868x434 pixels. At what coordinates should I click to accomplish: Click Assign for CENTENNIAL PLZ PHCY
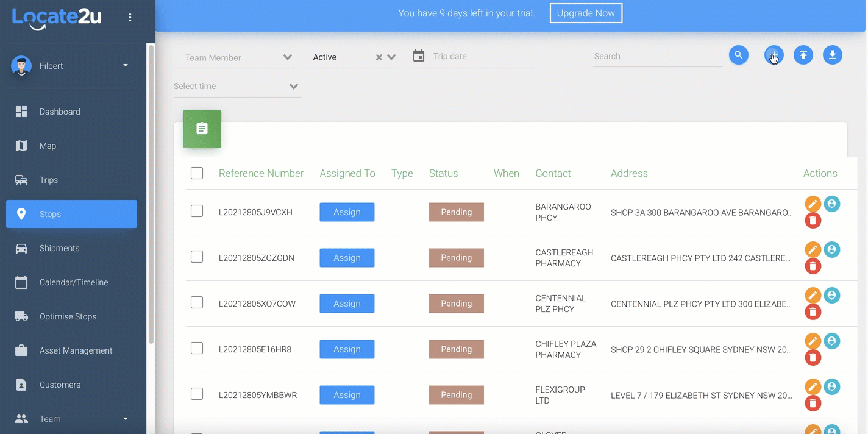tap(347, 304)
